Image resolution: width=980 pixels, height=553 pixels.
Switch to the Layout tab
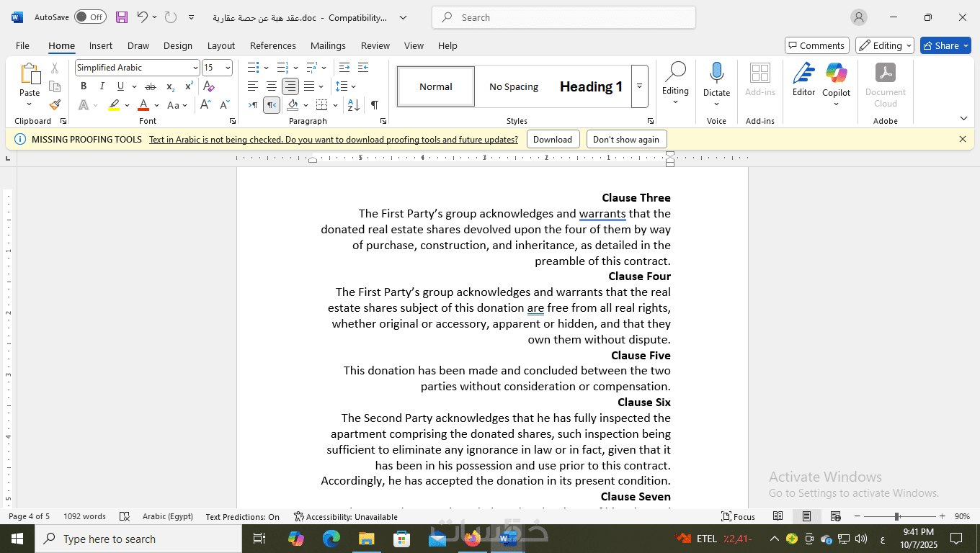pos(221,45)
